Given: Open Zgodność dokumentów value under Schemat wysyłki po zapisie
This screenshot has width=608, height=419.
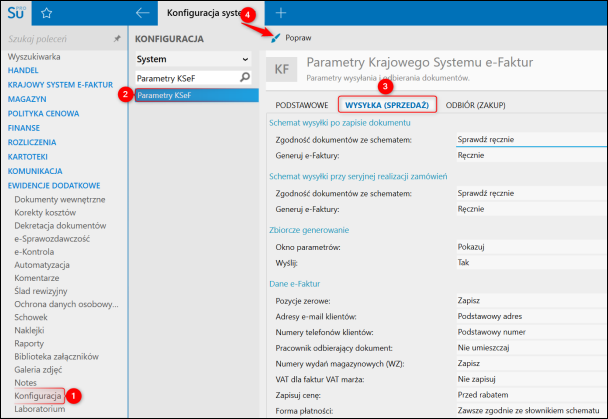Looking at the screenshot, I should coord(531,140).
